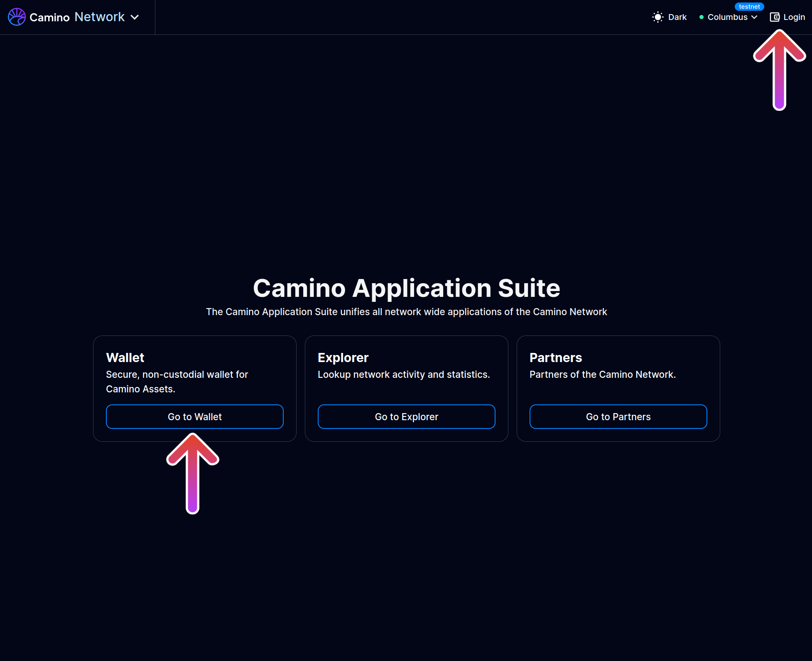Select the Explorer card heading
Screen dimensions: 812x661
point(343,357)
